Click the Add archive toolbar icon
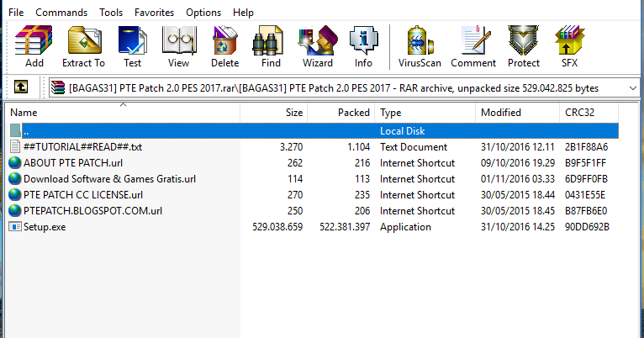This screenshot has width=644, height=338. coord(34,40)
